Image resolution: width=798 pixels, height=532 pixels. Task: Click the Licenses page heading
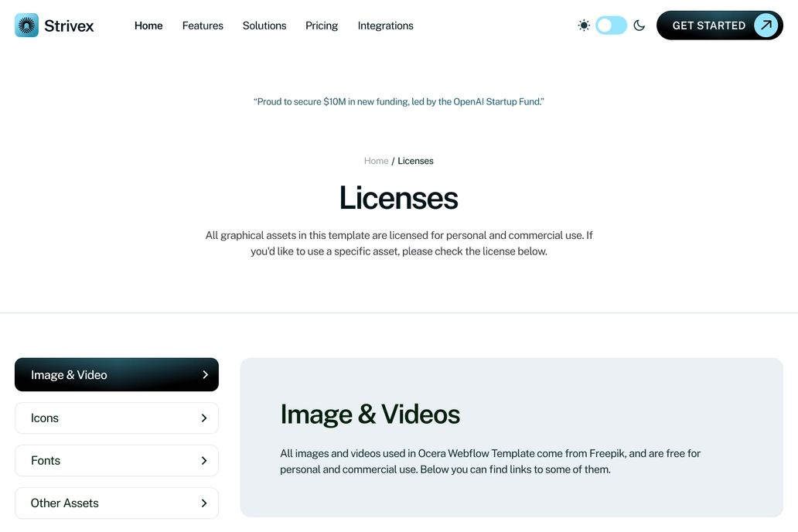pyautogui.click(x=399, y=197)
